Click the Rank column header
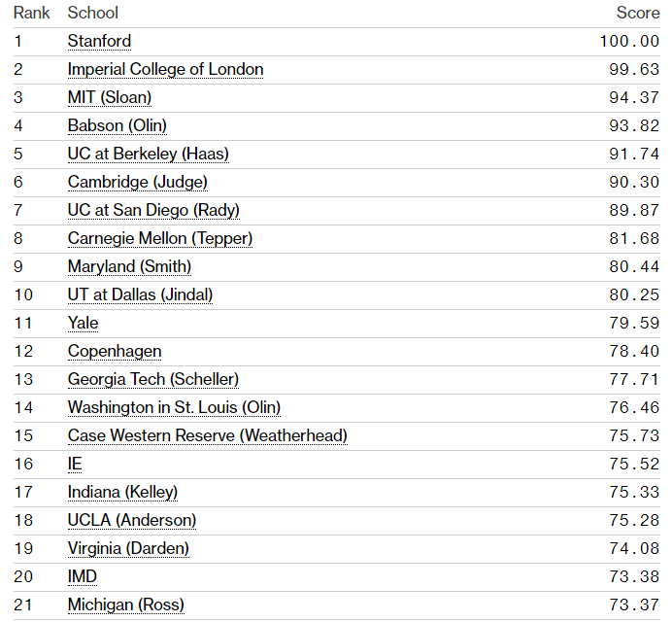Viewport: 672px width, 622px height. tap(31, 13)
